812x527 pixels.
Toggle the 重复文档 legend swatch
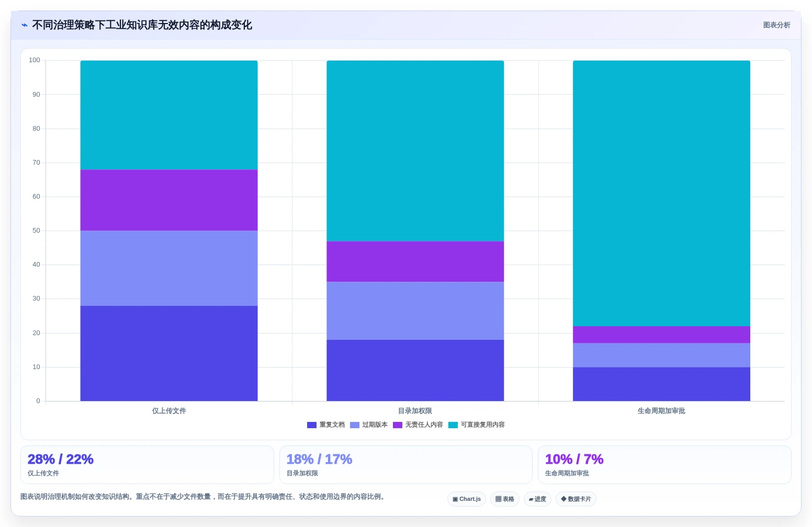coord(312,425)
